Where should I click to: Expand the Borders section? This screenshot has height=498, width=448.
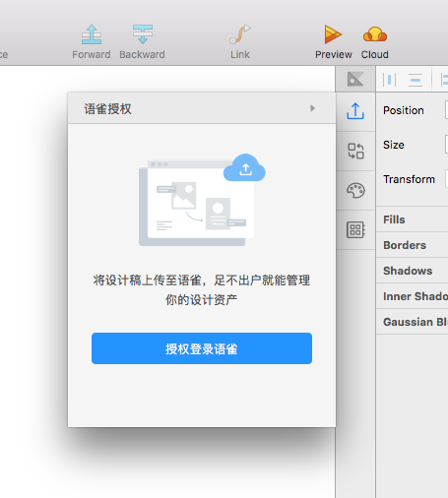pos(413,245)
